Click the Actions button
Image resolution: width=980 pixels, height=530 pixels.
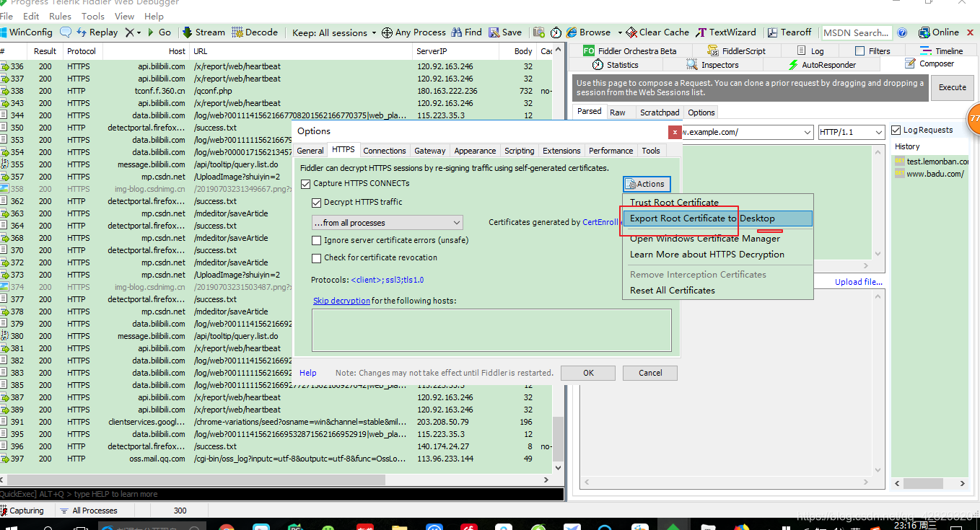coord(647,184)
